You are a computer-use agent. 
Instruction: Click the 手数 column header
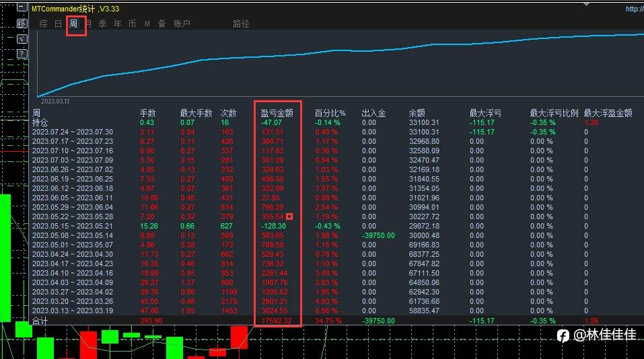(x=148, y=113)
